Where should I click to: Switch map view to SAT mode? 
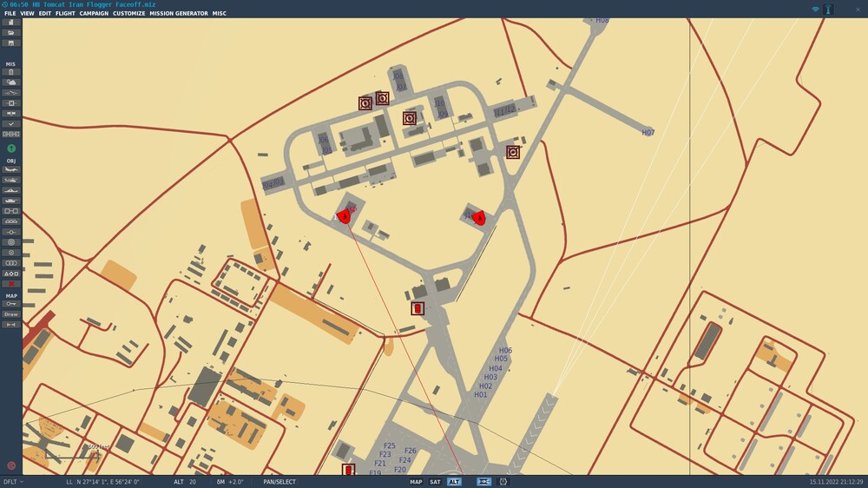point(435,482)
